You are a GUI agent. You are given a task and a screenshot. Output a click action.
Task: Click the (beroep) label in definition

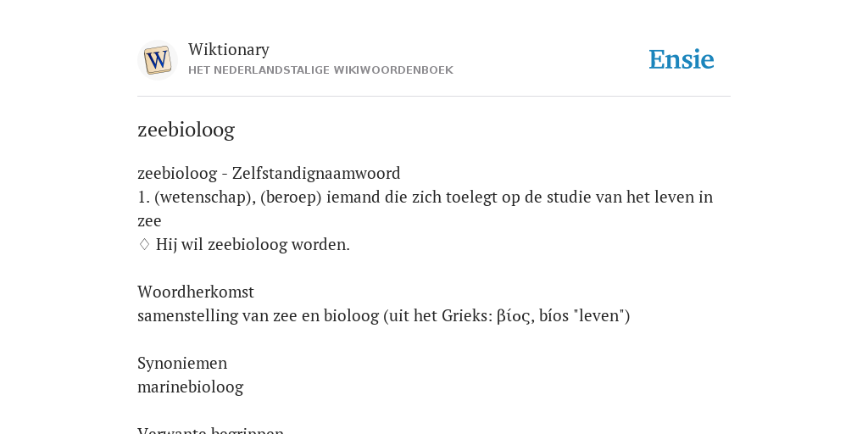pyautogui.click(x=292, y=197)
